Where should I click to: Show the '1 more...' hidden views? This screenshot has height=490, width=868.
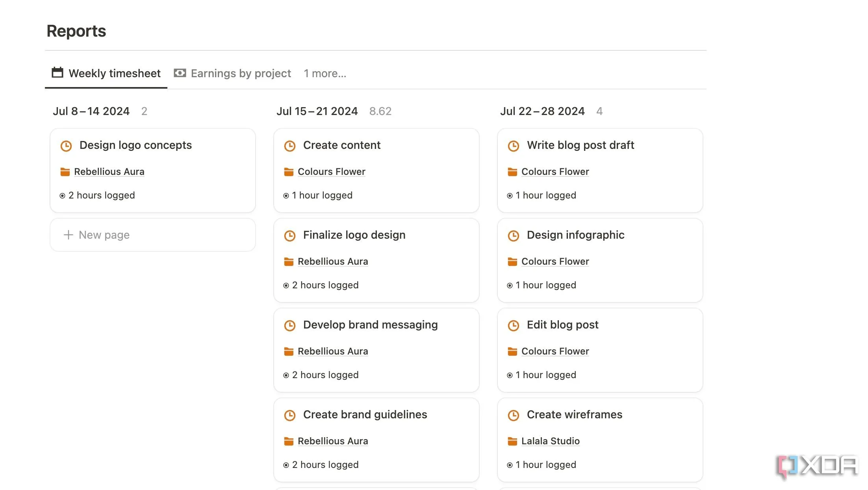coord(325,73)
